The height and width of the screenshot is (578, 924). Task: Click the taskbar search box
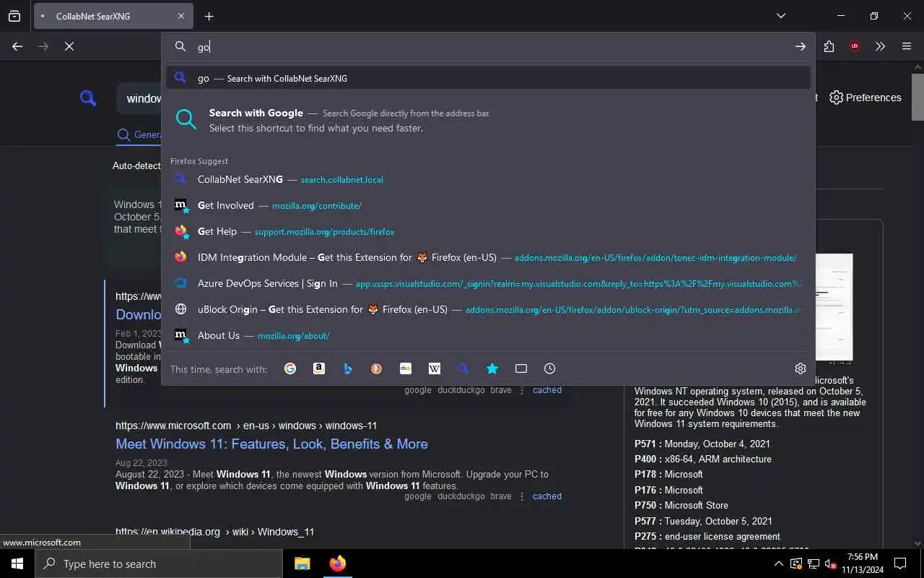point(159,564)
